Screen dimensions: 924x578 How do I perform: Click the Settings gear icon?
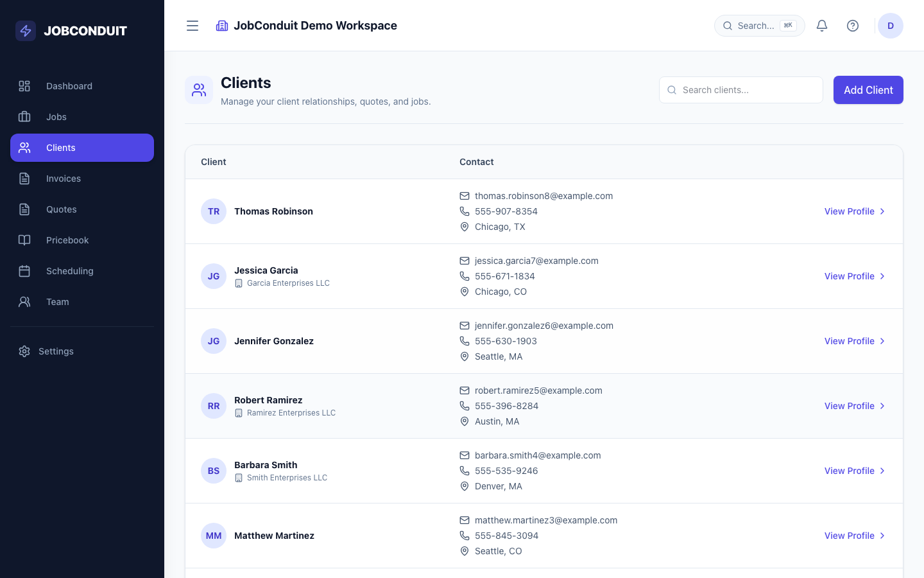(x=24, y=351)
